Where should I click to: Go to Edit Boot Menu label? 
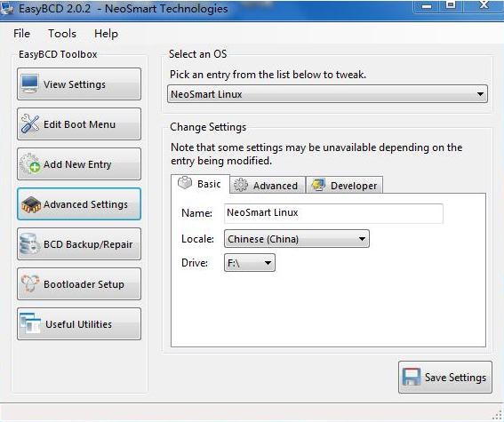point(79,124)
